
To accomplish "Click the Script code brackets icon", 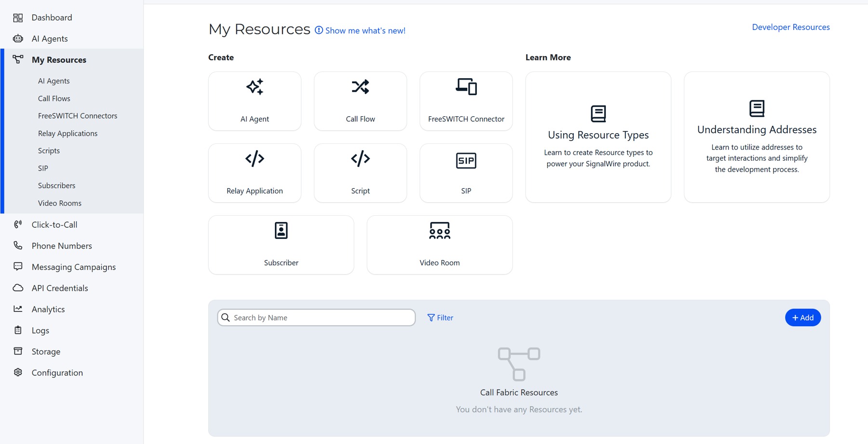I will (x=360, y=159).
